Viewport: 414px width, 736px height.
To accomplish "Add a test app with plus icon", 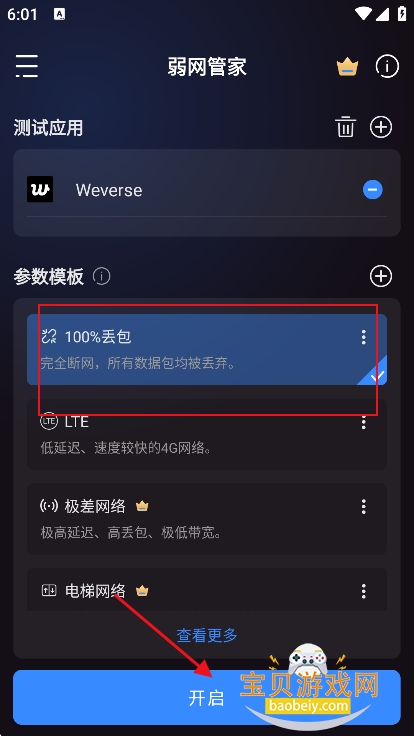I will coord(381,127).
